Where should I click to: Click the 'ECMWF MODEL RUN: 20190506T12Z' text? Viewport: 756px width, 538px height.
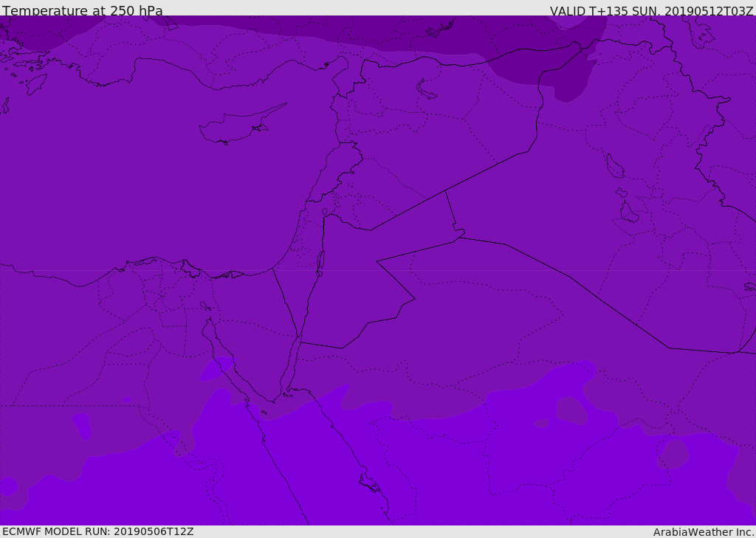[98, 531]
